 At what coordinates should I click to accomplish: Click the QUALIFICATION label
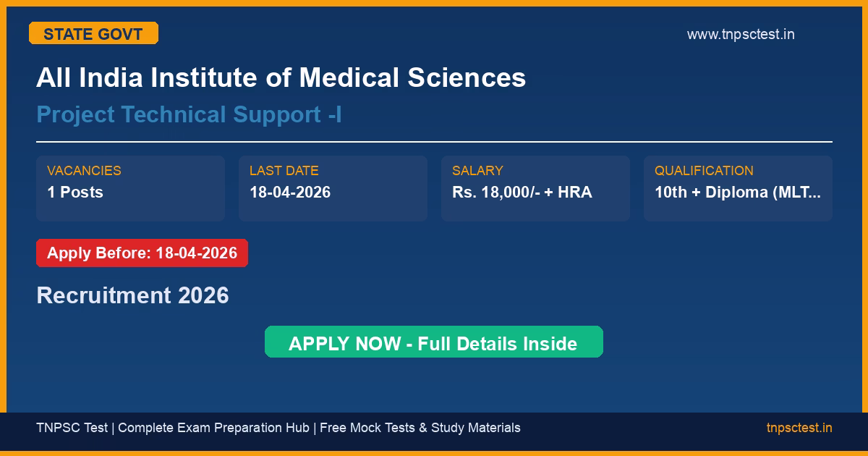[x=704, y=171]
